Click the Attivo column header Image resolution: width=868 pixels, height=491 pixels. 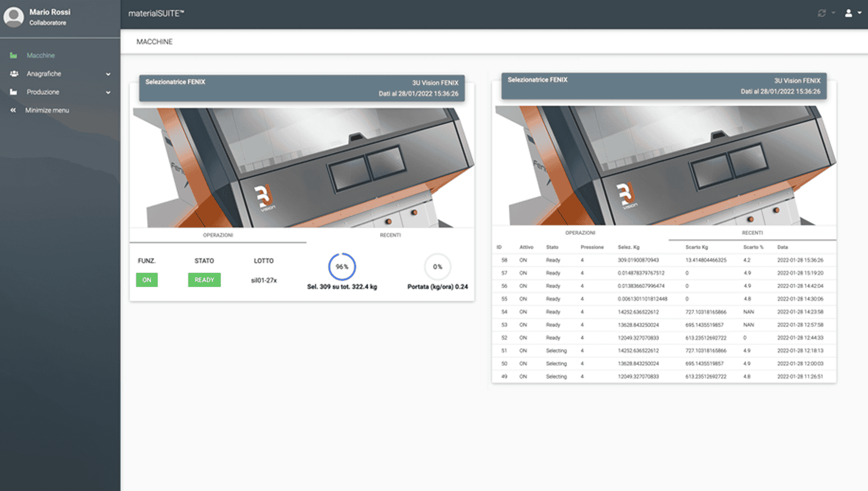(x=527, y=247)
